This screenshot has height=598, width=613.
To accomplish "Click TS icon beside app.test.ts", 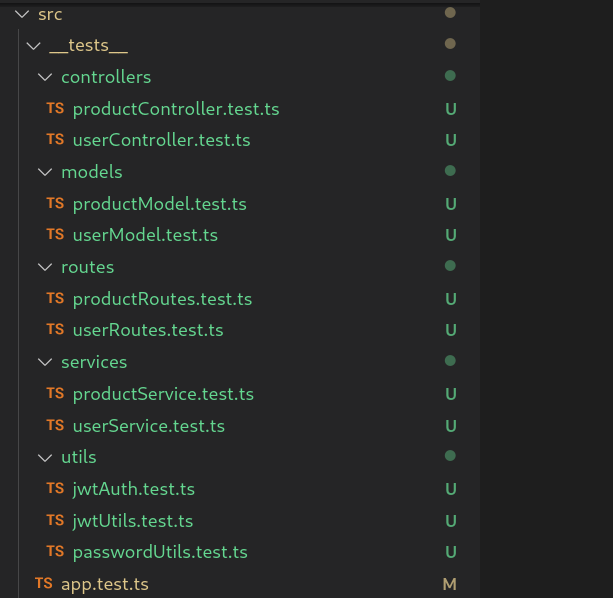I will pos(43,583).
